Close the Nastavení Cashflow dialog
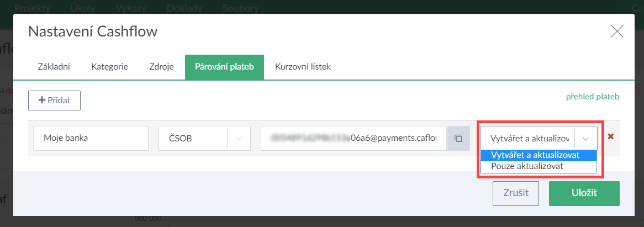This screenshot has width=644, height=227. pos(617,31)
